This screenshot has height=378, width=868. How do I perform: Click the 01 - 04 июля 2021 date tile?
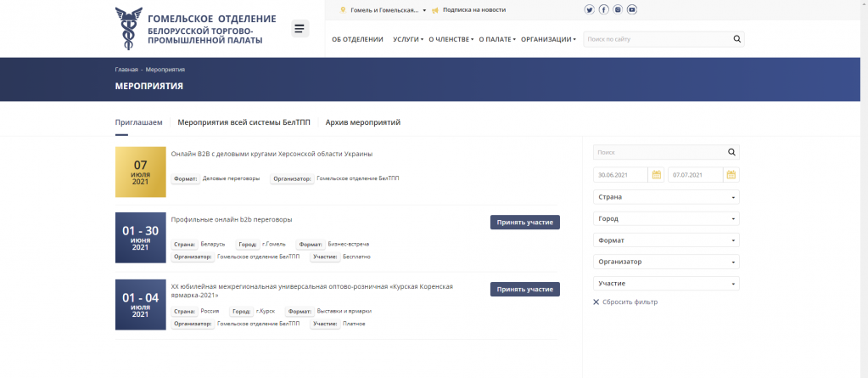pyautogui.click(x=141, y=305)
